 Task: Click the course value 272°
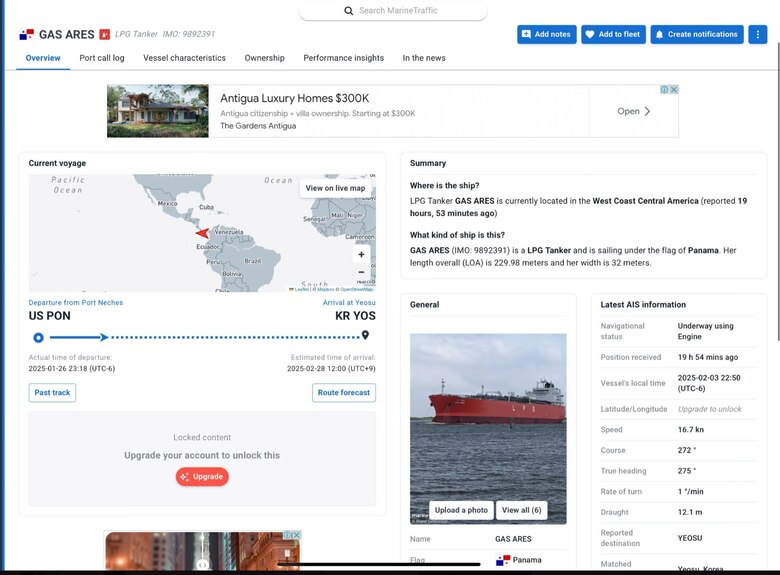point(687,450)
